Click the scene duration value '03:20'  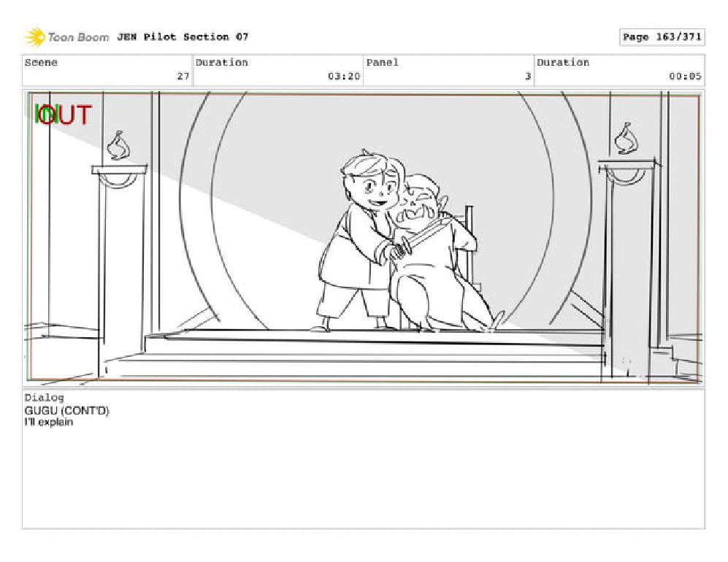pos(344,76)
